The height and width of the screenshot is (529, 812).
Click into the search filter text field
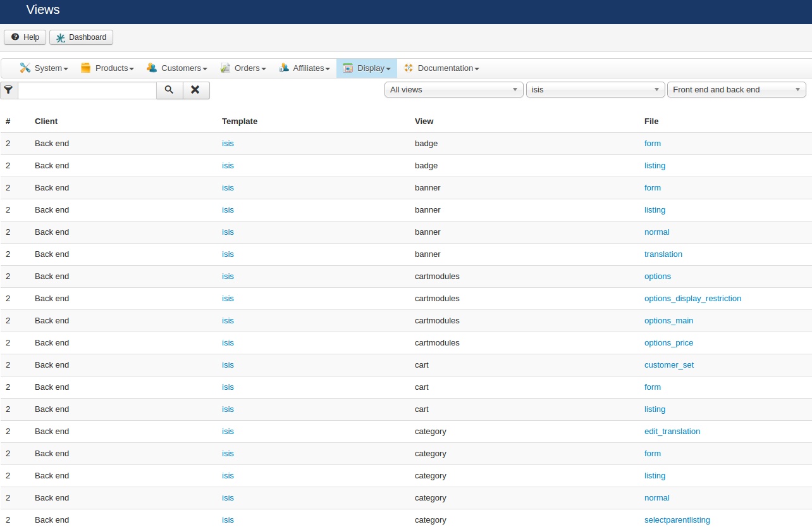click(x=87, y=90)
